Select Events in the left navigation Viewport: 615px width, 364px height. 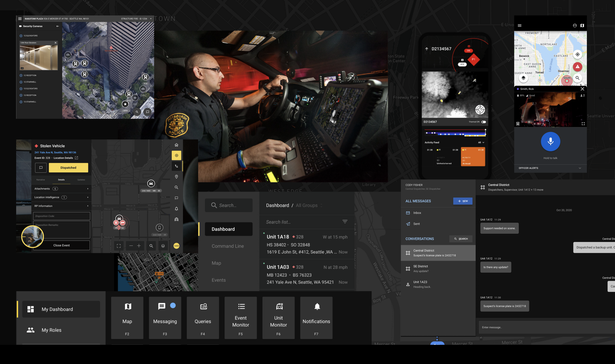[219, 280]
